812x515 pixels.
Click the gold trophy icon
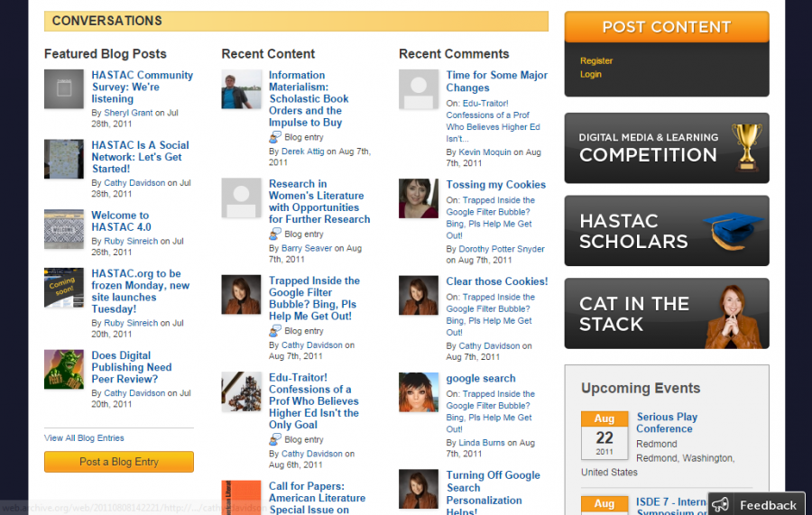pos(746,148)
